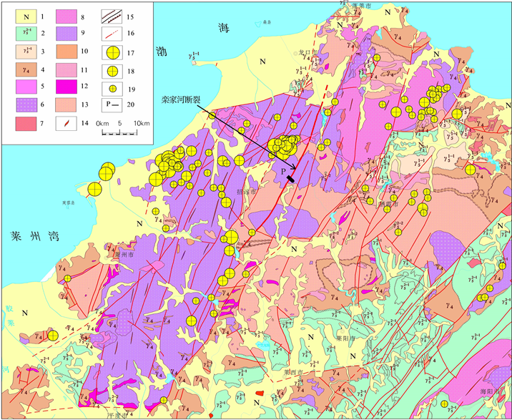Choose the plain orange swatch, legend item 10
This screenshot has height=420, width=512.
point(66,52)
